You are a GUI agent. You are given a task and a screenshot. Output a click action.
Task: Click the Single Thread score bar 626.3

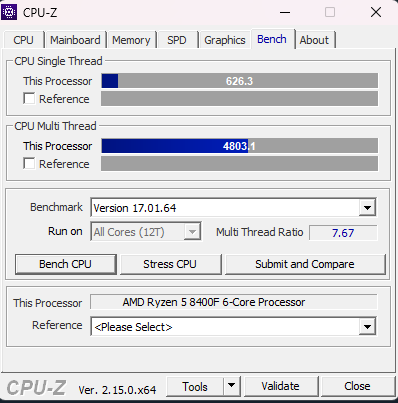(240, 81)
